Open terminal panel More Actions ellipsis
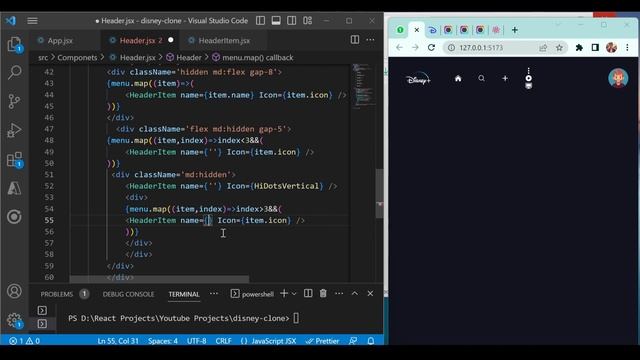640x360 pixels. (x=339, y=293)
